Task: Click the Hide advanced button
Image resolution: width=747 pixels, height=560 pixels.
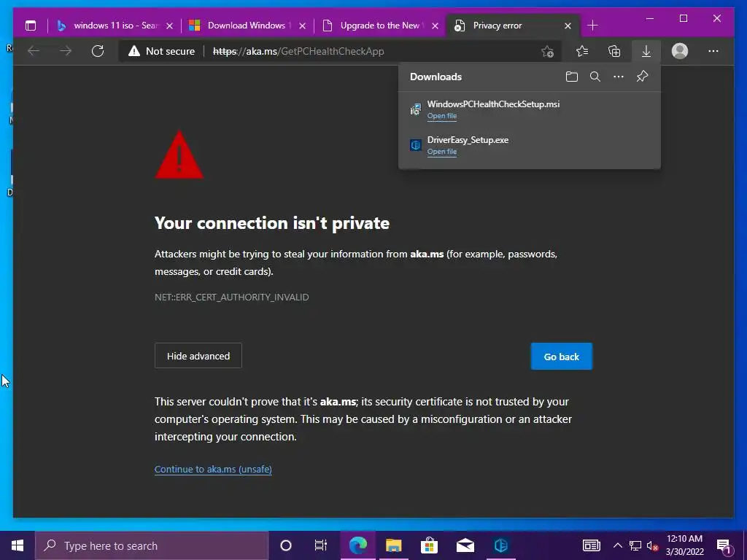Action: 198,356
